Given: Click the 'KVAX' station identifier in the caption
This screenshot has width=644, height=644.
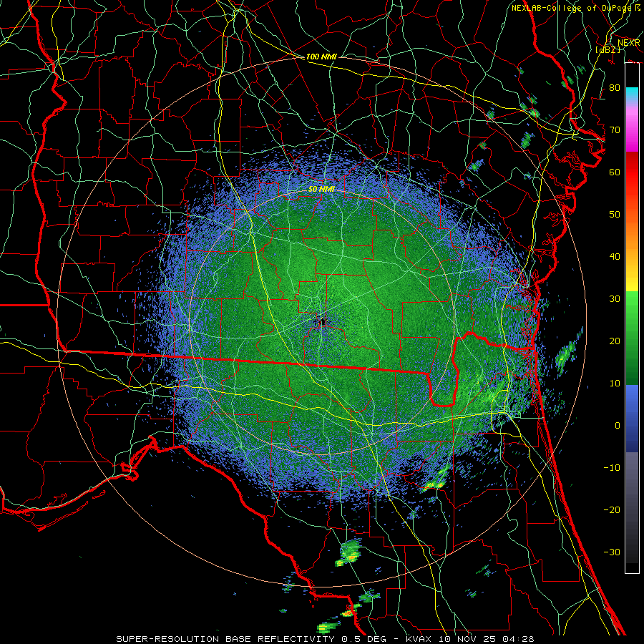Looking at the screenshot, I should pos(419,639).
